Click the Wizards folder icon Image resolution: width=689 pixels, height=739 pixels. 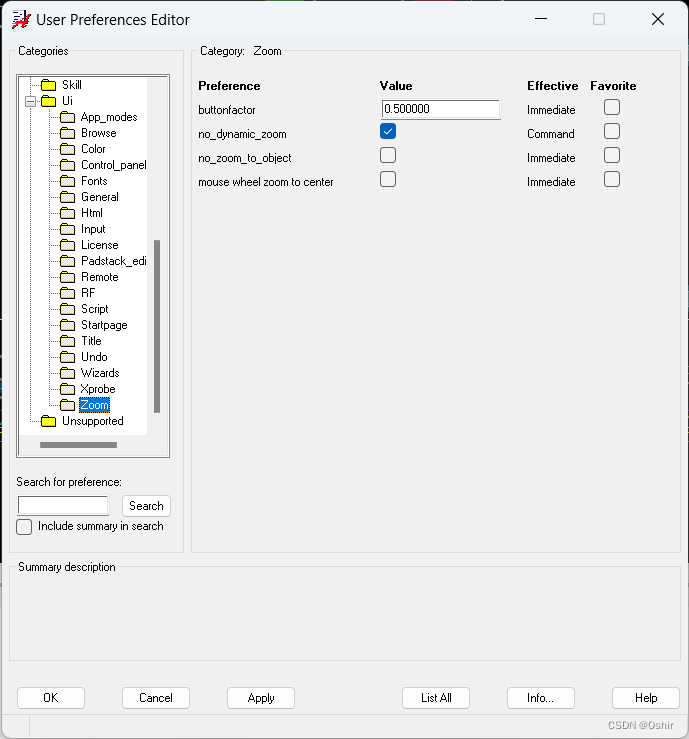(67, 373)
